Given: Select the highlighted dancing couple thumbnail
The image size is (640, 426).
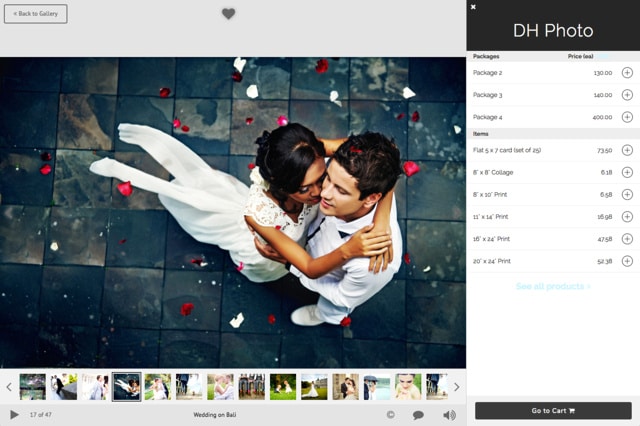Looking at the screenshot, I should (127, 386).
